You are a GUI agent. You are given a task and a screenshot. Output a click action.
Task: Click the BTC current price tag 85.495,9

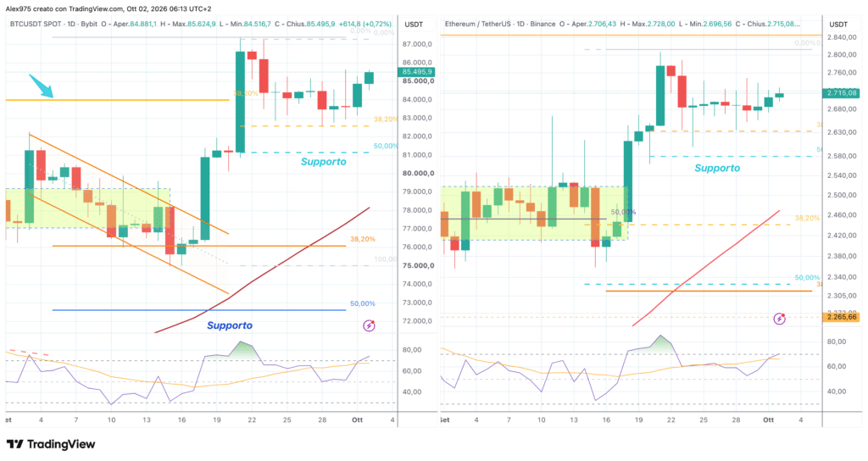416,72
